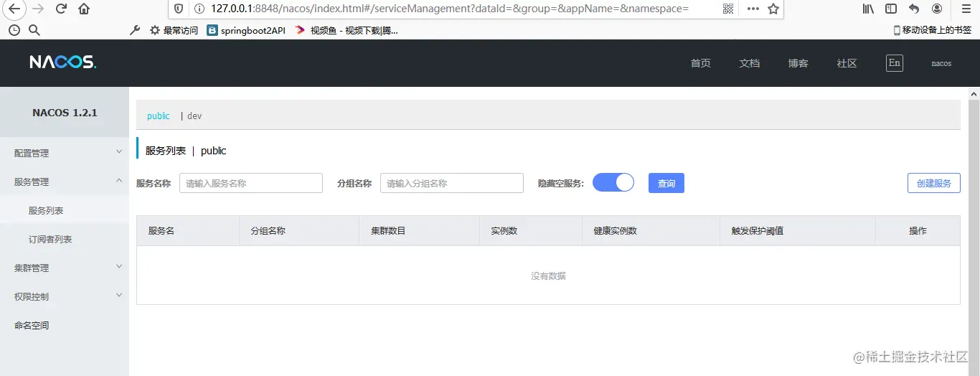Screen dimensions: 980x376
Task: Show site information icon in address bar
Action: (198, 9)
